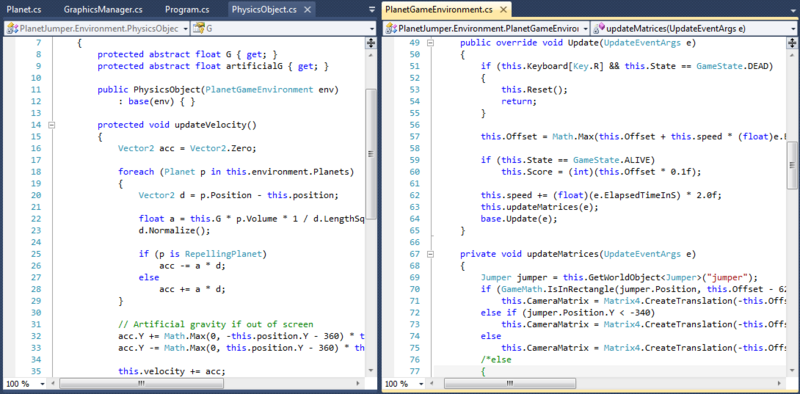Switch to the Program.cs tab
The image size is (800, 394).
[187, 9]
